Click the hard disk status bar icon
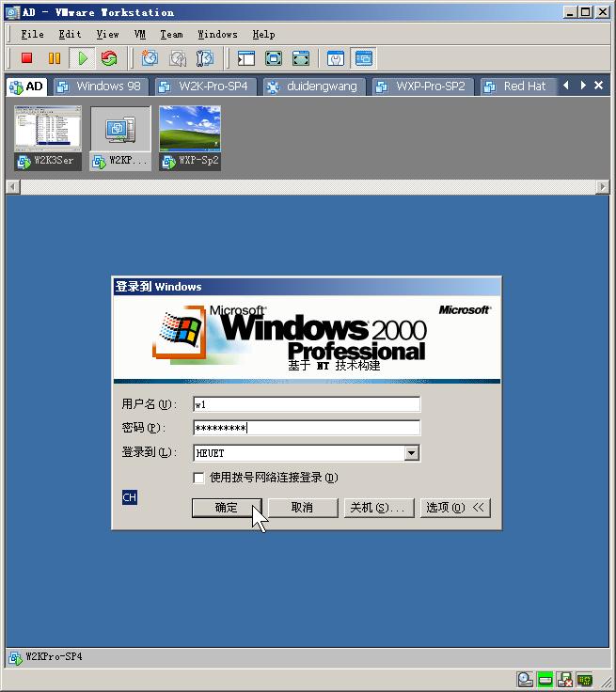616x692 pixels. click(525, 680)
